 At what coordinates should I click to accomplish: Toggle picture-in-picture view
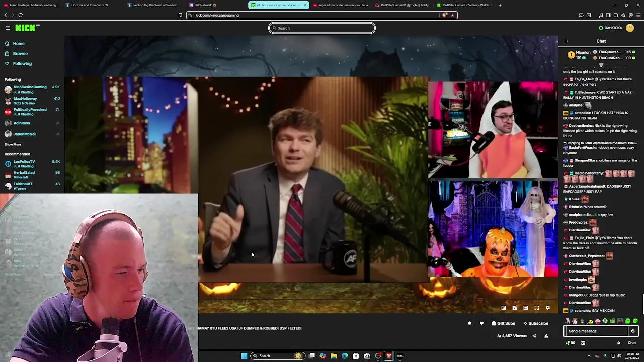click(x=515, y=308)
